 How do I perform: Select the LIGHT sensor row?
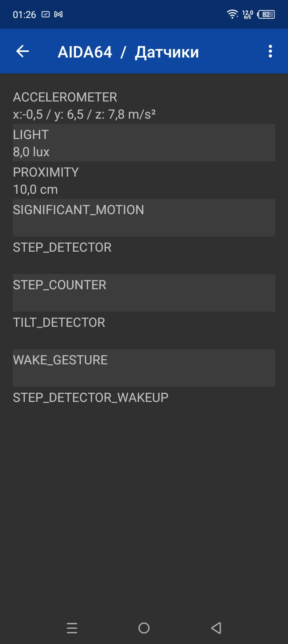tap(144, 143)
